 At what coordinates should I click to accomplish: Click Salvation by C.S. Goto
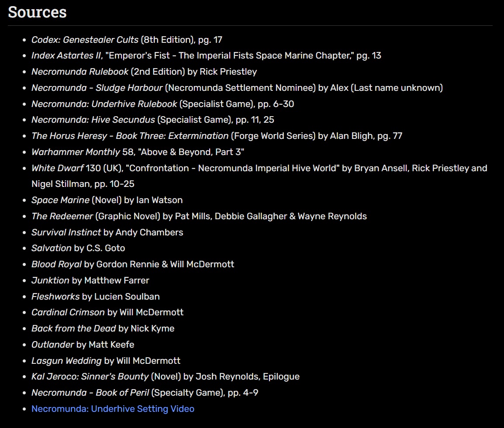[x=78, y=248]
